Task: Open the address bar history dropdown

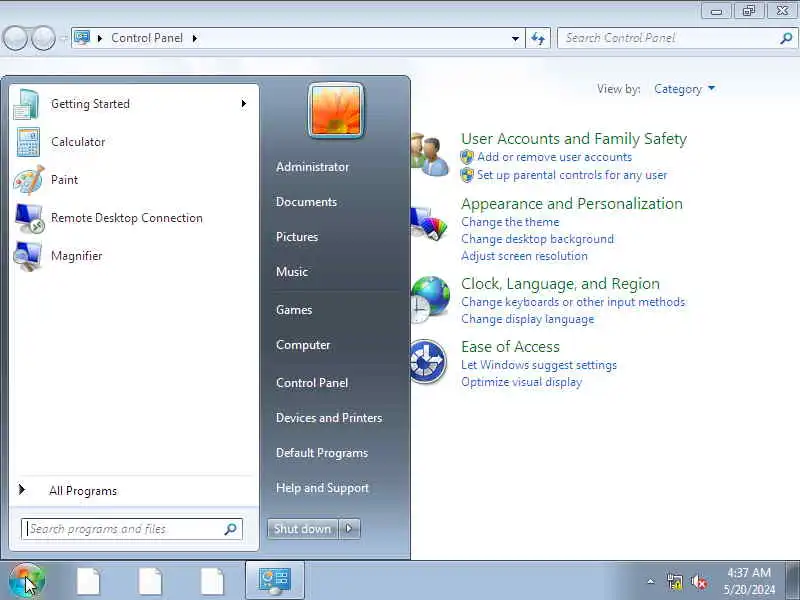Action: pyautogui.click(x=515, y=39)
